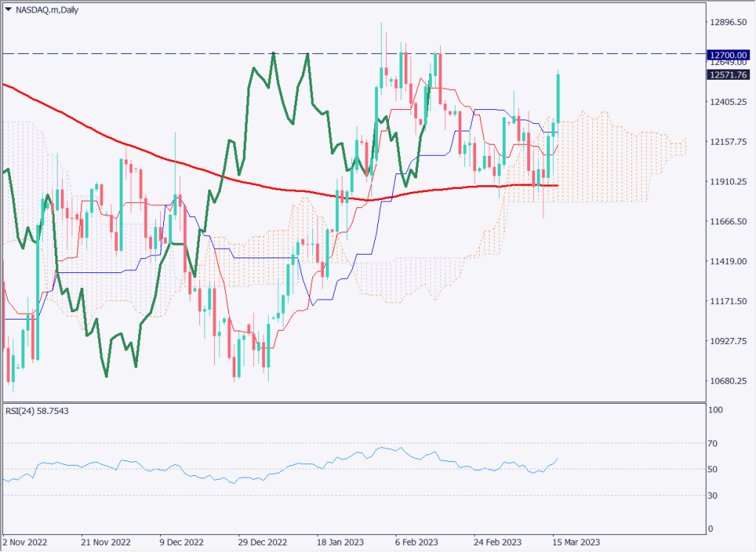Click the 15 Mar 2023 date label
This screenshot has height=552, width=756.
(x=575, y=541)
